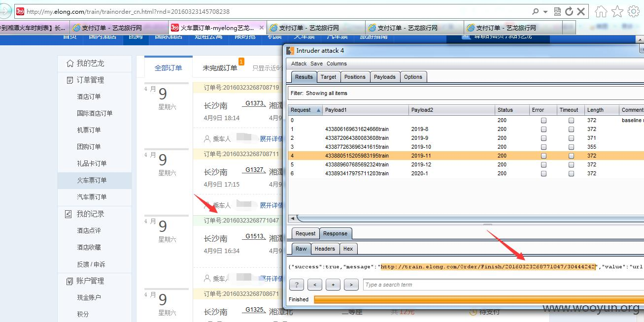Tick Error checkbox for request 3
644x322 pixels.
tap(543, 147)
